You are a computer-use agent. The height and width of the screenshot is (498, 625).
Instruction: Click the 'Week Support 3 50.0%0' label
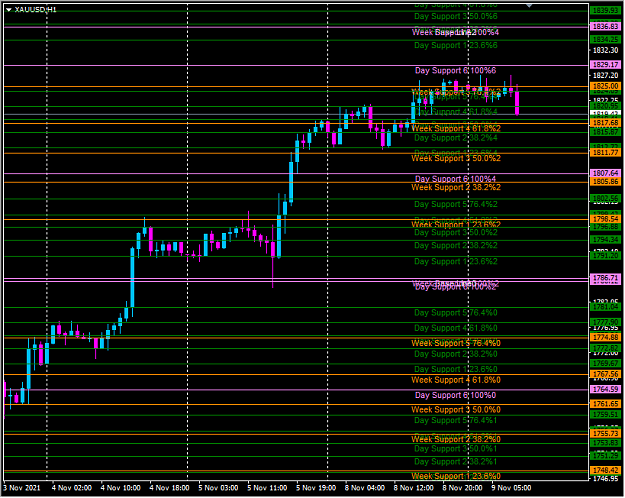click(456, 410)
